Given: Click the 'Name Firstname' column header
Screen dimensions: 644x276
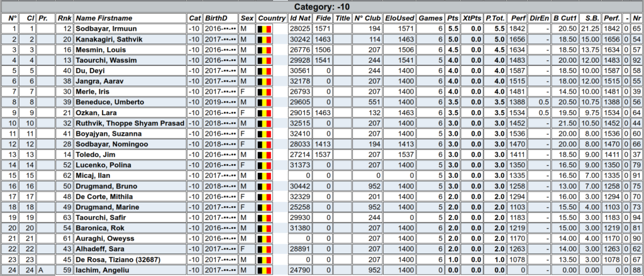Looking at the screenshot, I should point(103,18).
